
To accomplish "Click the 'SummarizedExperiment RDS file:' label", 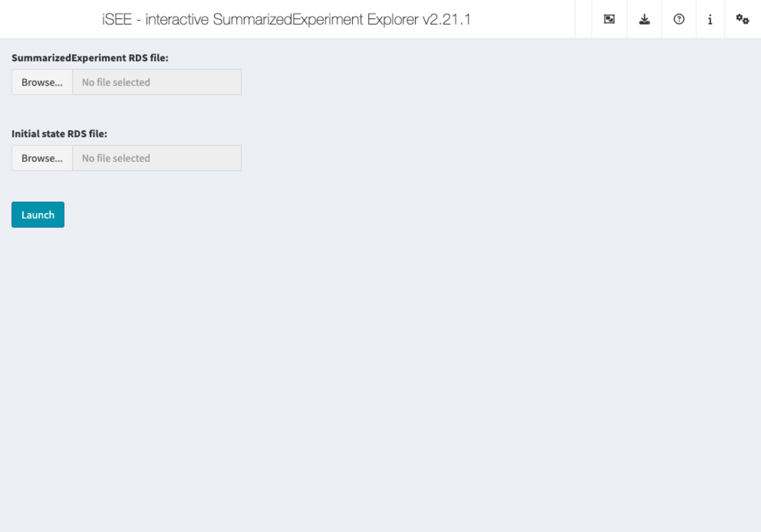I will pyautogui.click(x=90, y=58).
